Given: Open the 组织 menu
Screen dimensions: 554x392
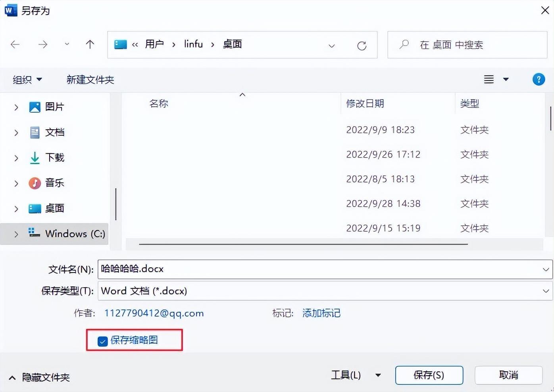Looking at the screenshot, I should coord(27,80).
